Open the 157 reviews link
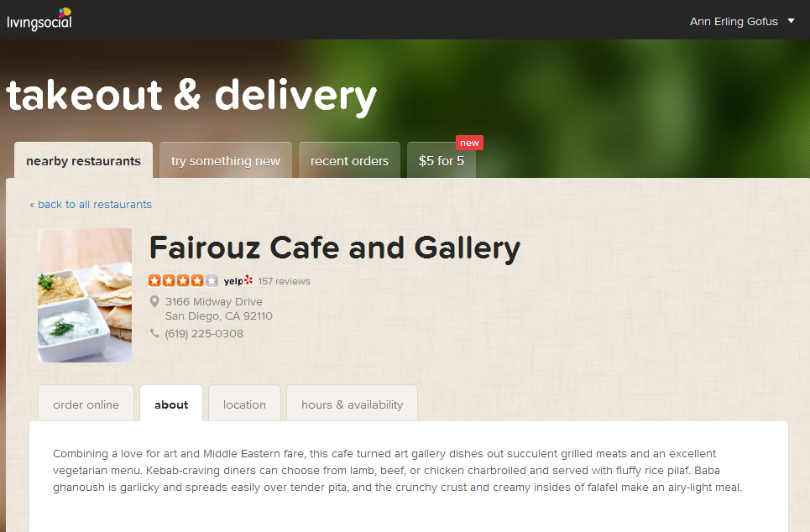The image size is (810, 532). point(284,281)
